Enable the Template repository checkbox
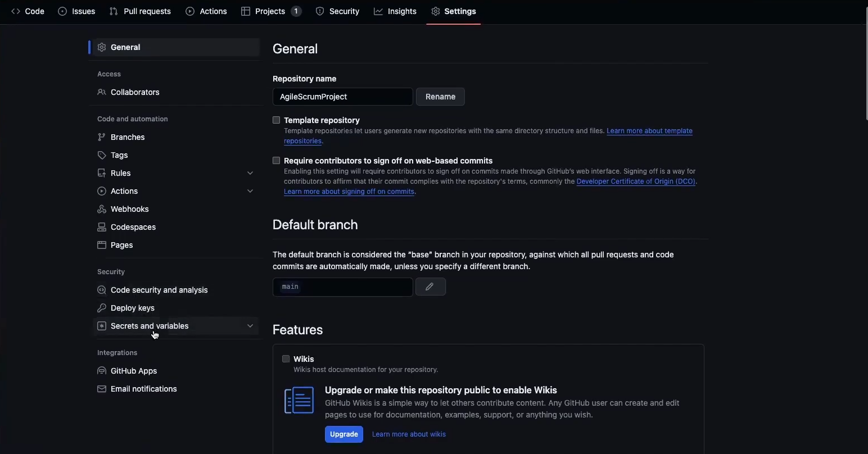This screenshot has width=868, height=454. (x=277, y=120)
